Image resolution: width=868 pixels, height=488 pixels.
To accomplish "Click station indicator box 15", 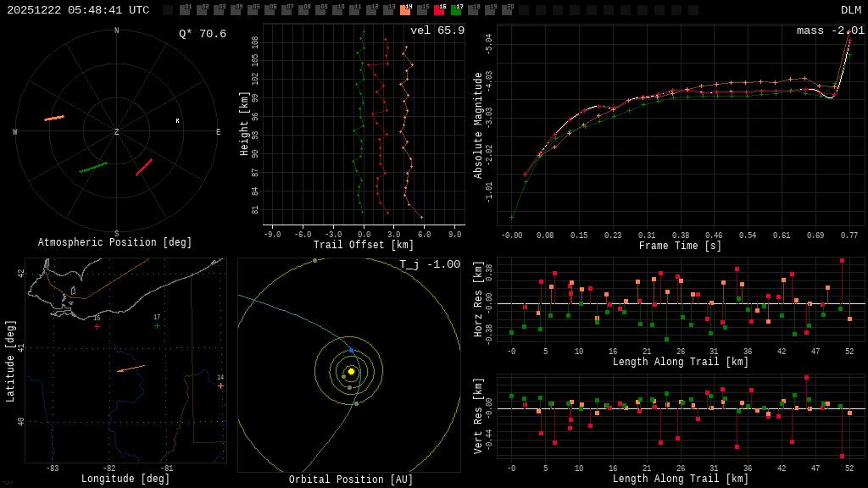I will coord(422,10).
